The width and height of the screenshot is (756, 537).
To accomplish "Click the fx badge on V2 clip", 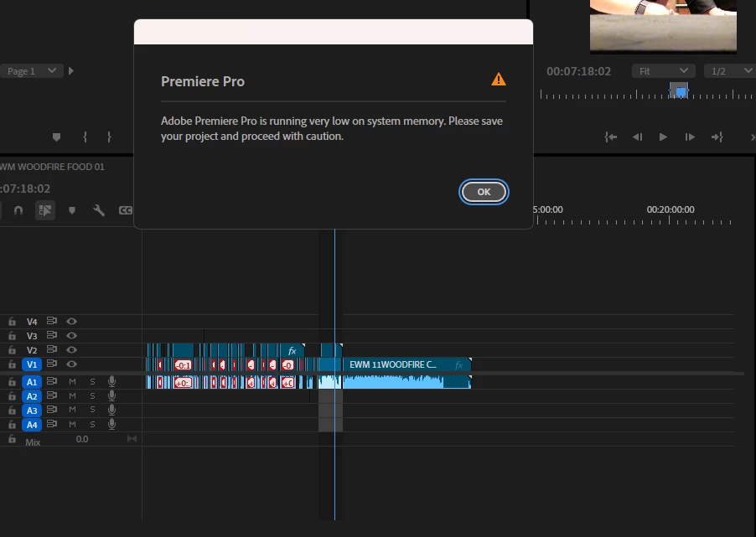I will point(292,351).
